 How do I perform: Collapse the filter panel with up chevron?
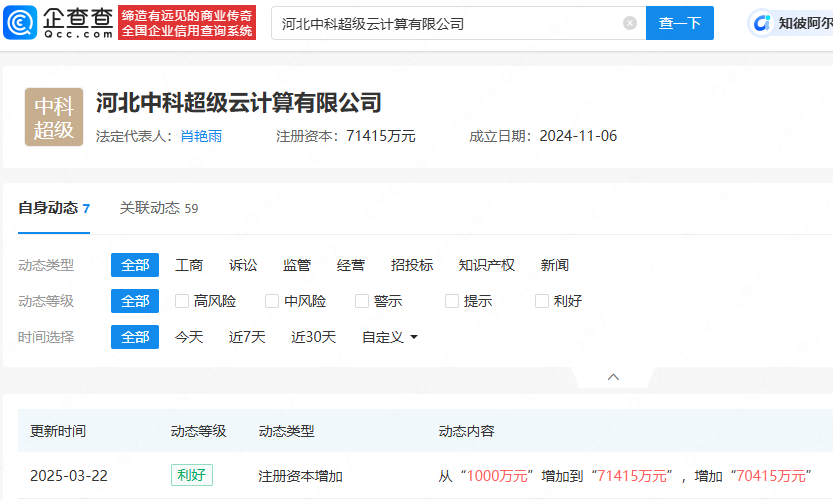pos(613,377)
